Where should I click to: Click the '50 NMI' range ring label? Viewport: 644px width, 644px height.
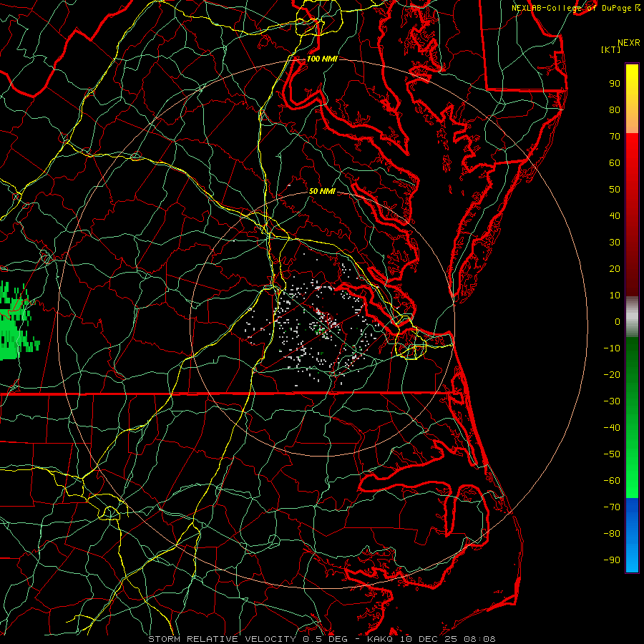[x=322, y=191]
